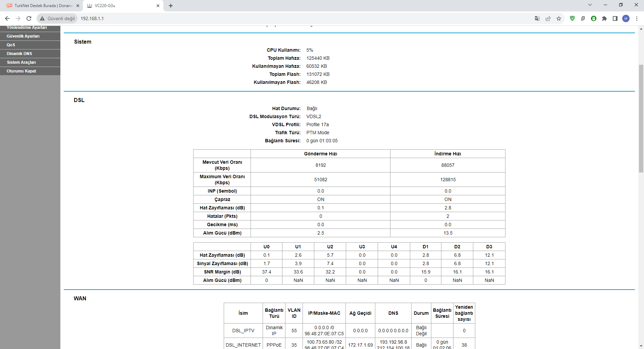Open the green circle extension icon
Screen dimensions: 644x349
click(594, 18)
